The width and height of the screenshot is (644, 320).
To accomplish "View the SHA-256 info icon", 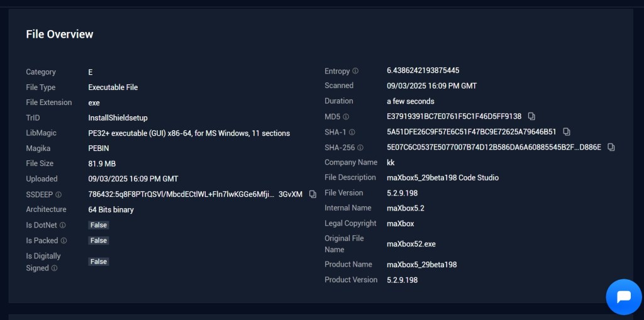I will [x=360, y=148].
